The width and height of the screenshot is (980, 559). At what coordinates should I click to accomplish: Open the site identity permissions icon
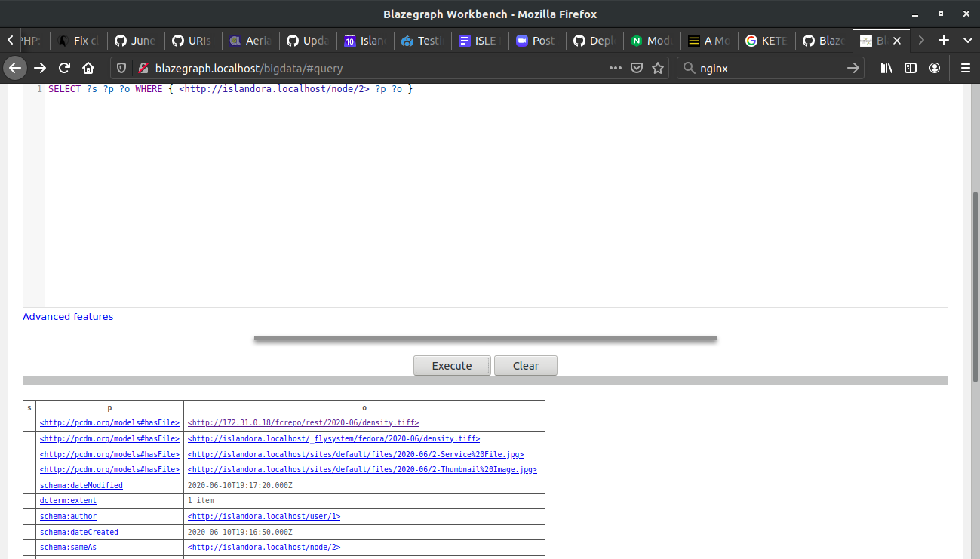point(142,68)
